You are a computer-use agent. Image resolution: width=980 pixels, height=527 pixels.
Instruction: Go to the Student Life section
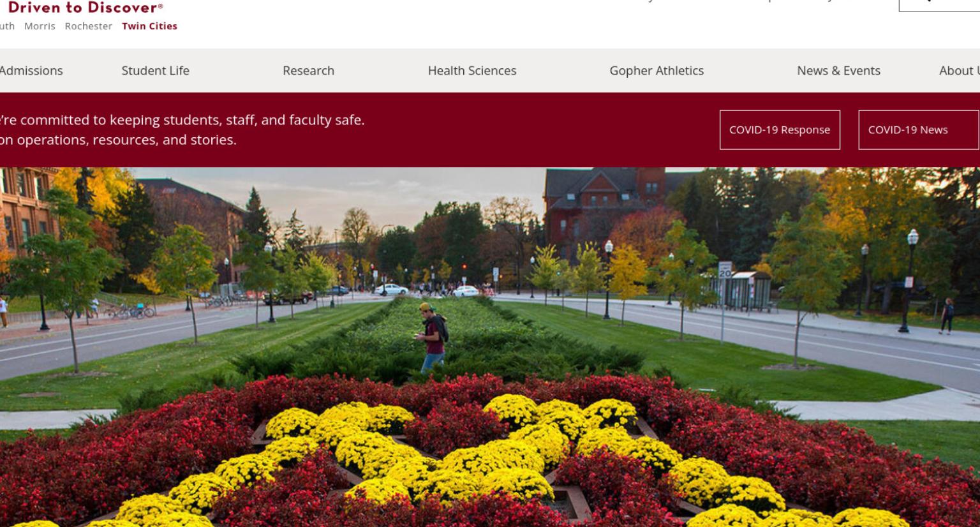[155, 71]
